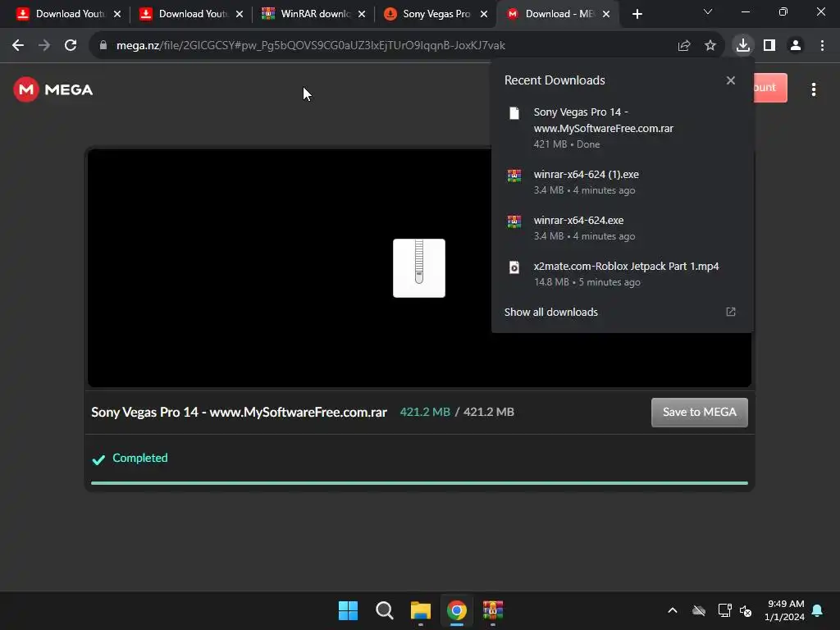This screenshot has width=840, height=630.
Task: Expand the hidden system tray icons
Action: [673, 610]
